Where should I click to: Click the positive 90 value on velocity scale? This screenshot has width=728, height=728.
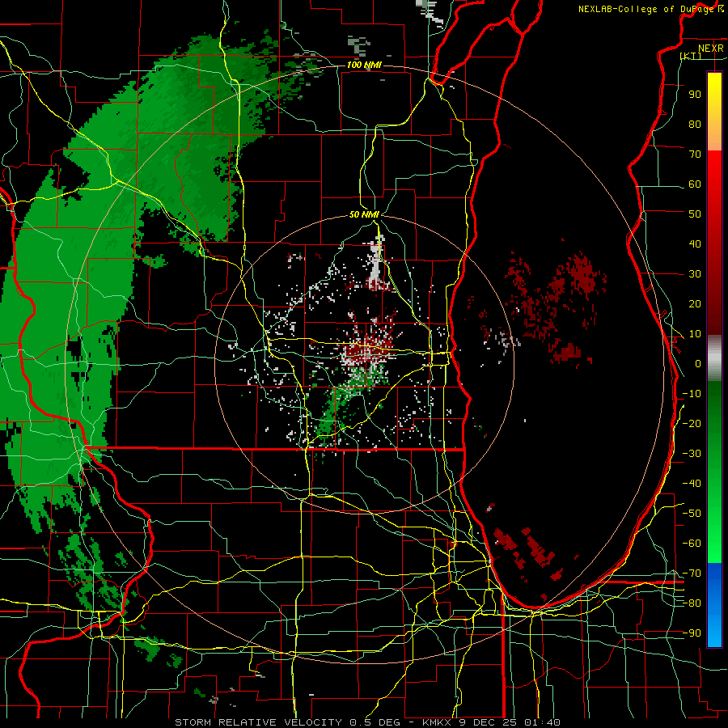[x=695, y=95]
